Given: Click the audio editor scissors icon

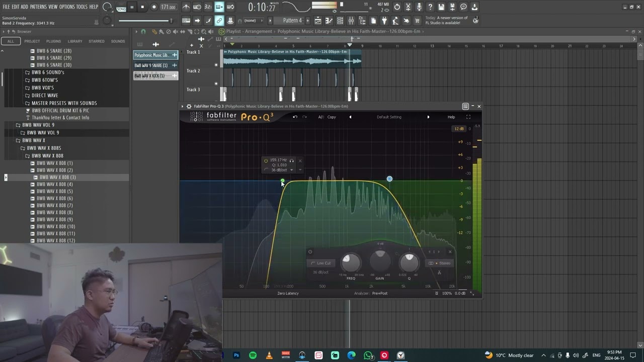Looking at the screenshot, I should 408,7.
